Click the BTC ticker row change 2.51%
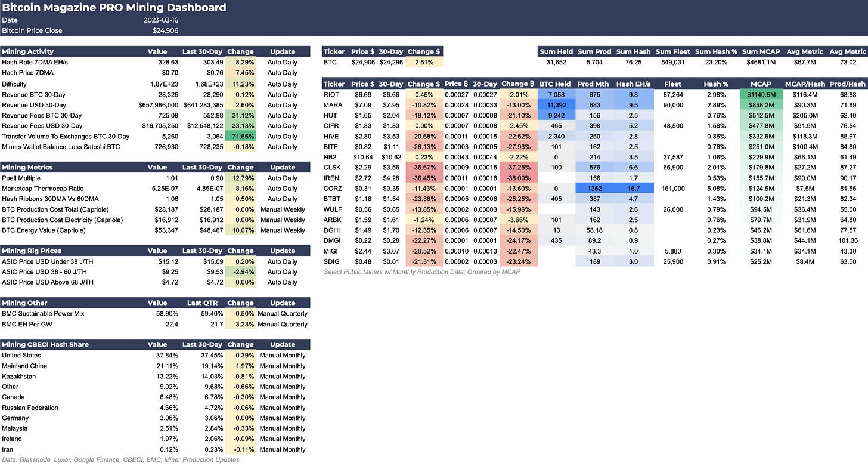This screenshot has width=868, height=469. click(x=424, y=62)
